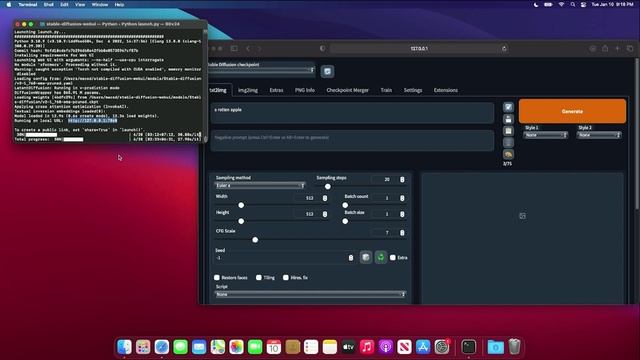Click the top icon button beside the prompt box
This screenshot has height=360, width=640.
click(x=508, y=107)
